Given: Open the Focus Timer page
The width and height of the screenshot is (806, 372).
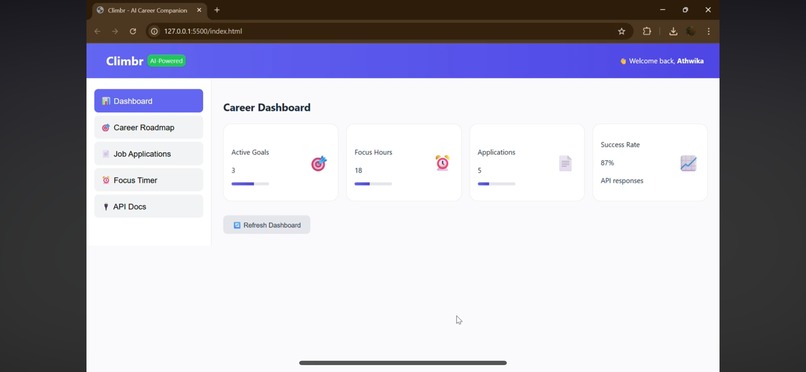Looking at the screenshot, I should 149,180.
